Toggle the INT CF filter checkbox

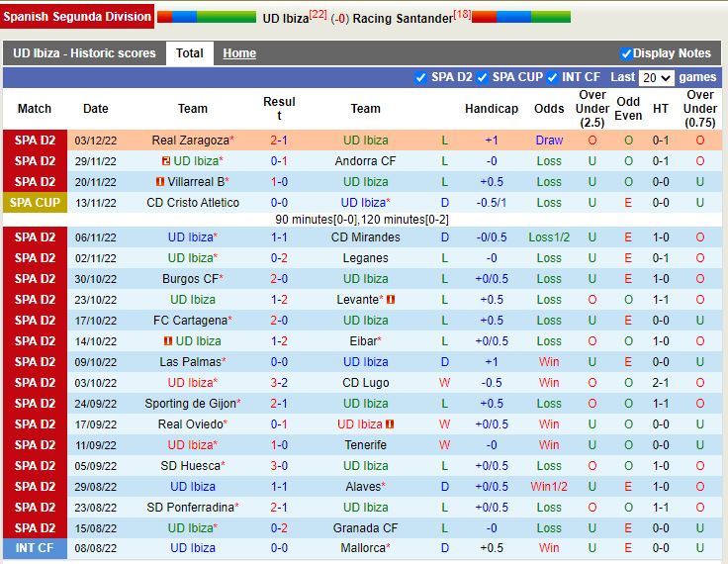point(552,77)
